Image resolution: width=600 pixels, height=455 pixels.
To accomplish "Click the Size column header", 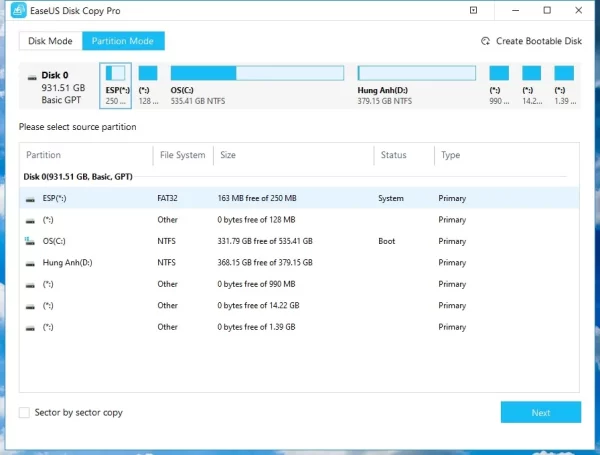I will tap(228, 155).
